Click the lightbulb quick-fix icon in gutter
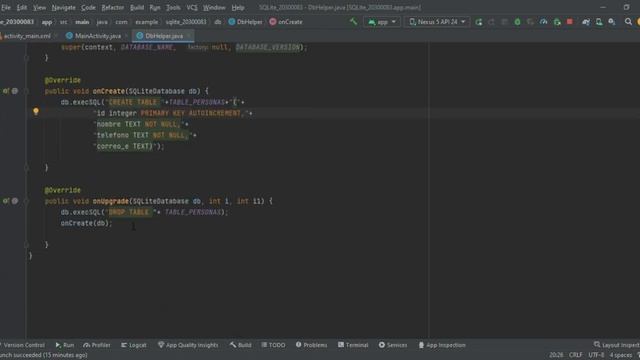 click(36, 111)
